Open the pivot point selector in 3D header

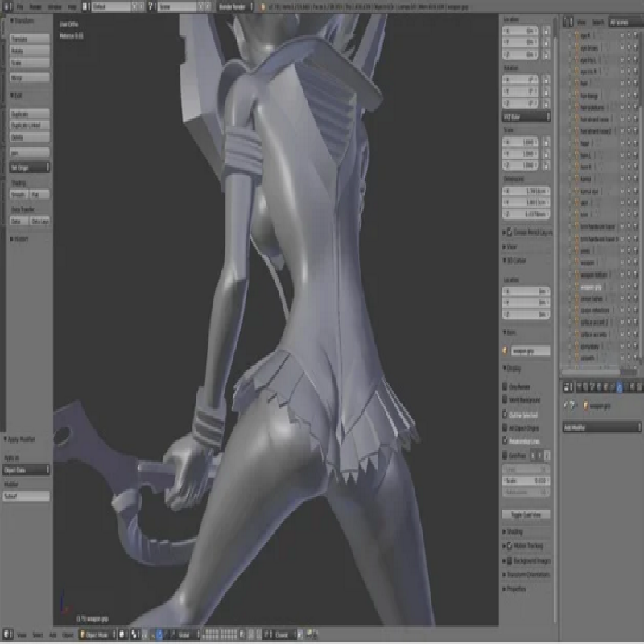pyautogui.click(x=135, y=634)
